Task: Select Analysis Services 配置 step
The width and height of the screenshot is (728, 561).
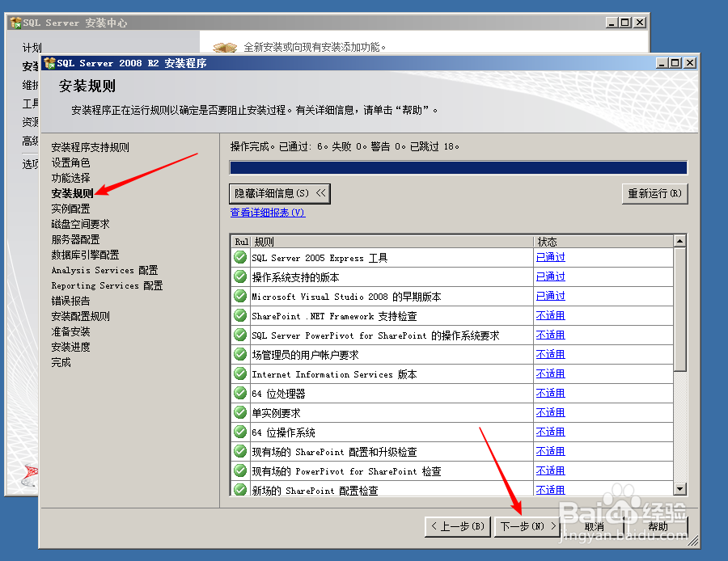Action: click(x=104, y=270)
